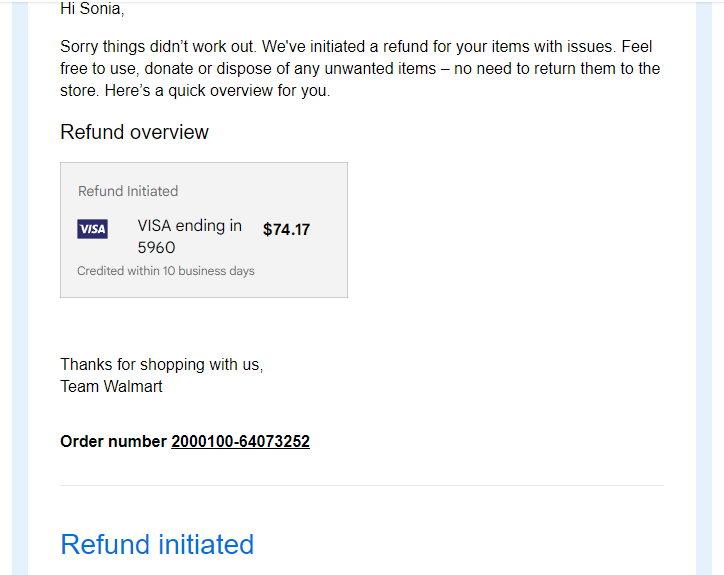Click the VISA card logo icon
Viewport: 724px width, 575px height.
point(92,229)
